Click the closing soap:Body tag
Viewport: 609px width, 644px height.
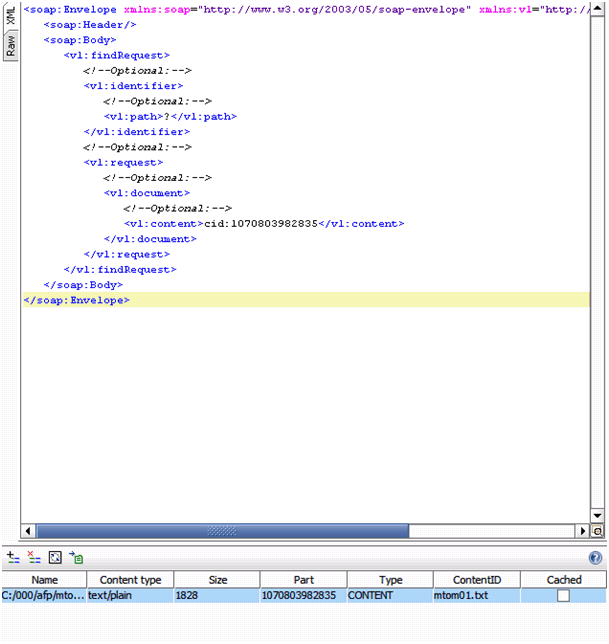(x=83, y=285)
